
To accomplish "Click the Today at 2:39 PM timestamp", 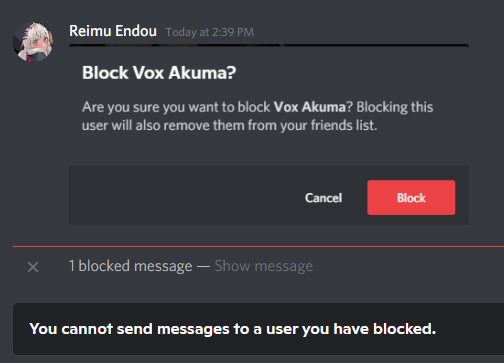I will click(x=210, y=32).
